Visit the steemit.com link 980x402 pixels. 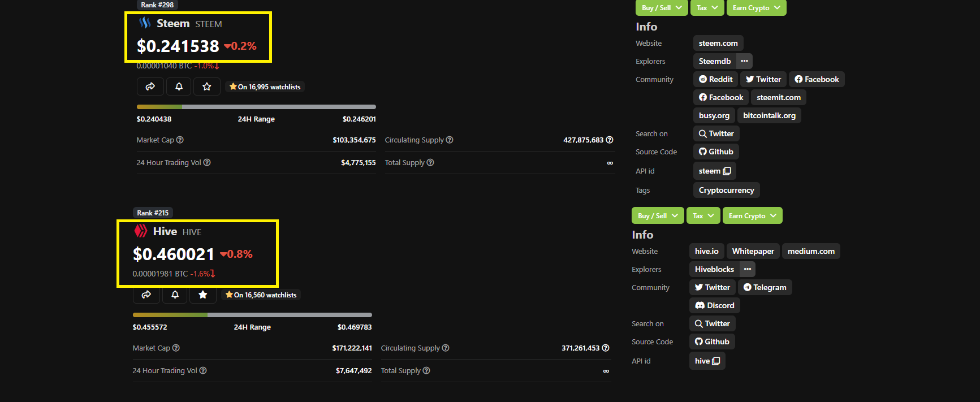pos(779,97)
